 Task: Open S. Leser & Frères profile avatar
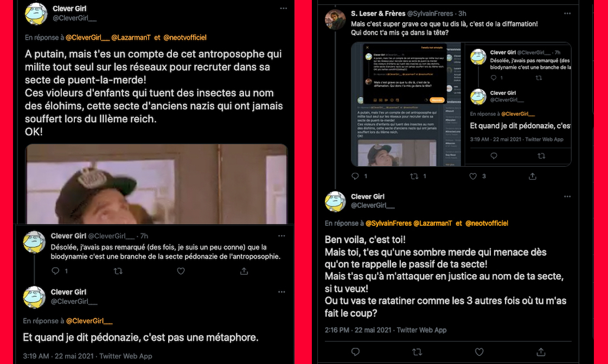click(335, 19)
